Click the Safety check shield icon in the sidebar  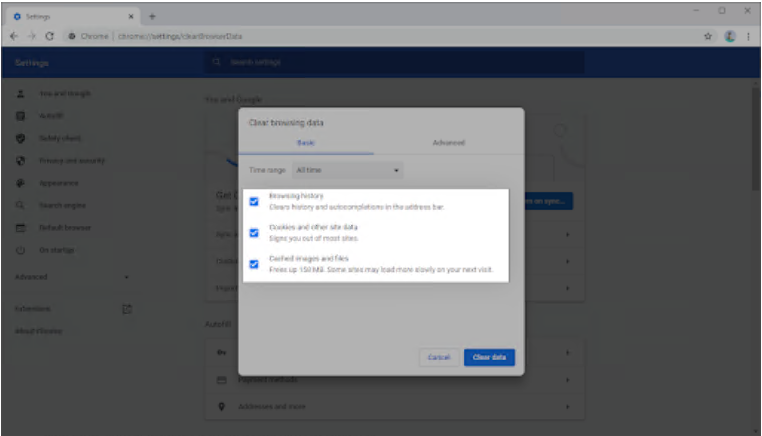tap(20, 138)
